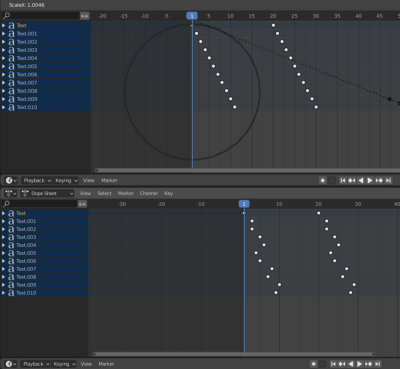This screenshot has width=400, height=369.
Task: Play reverse in bottom timeline footer
Action: pos(351,364)
